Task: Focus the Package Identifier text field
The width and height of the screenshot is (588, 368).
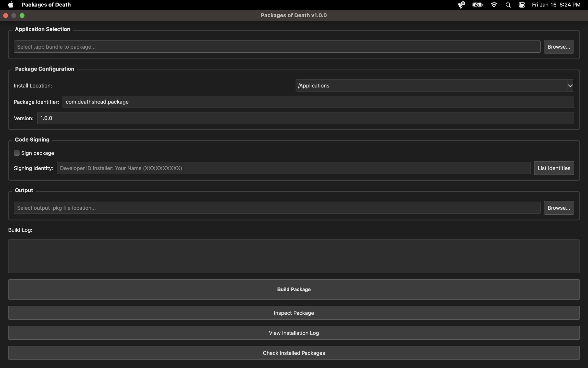Action: (318, 102)
